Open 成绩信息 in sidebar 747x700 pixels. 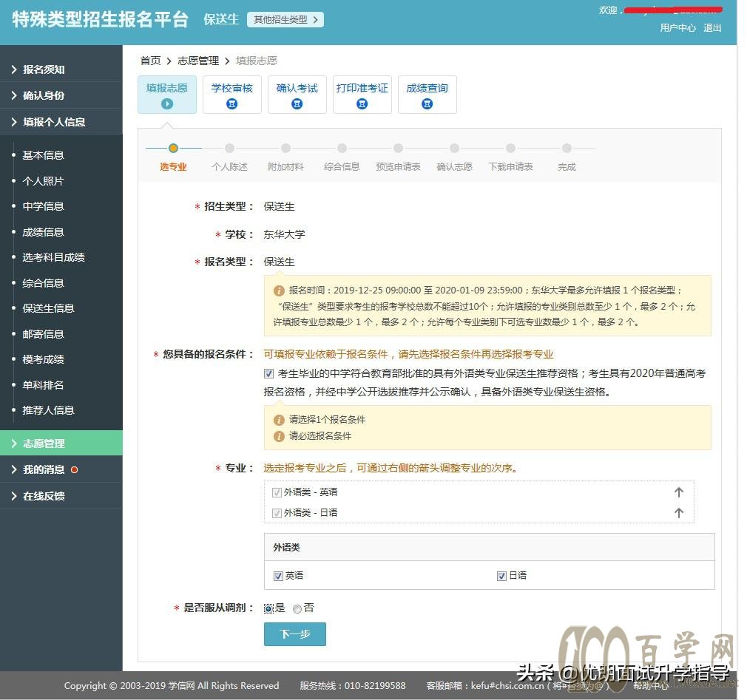pos(44,232)
